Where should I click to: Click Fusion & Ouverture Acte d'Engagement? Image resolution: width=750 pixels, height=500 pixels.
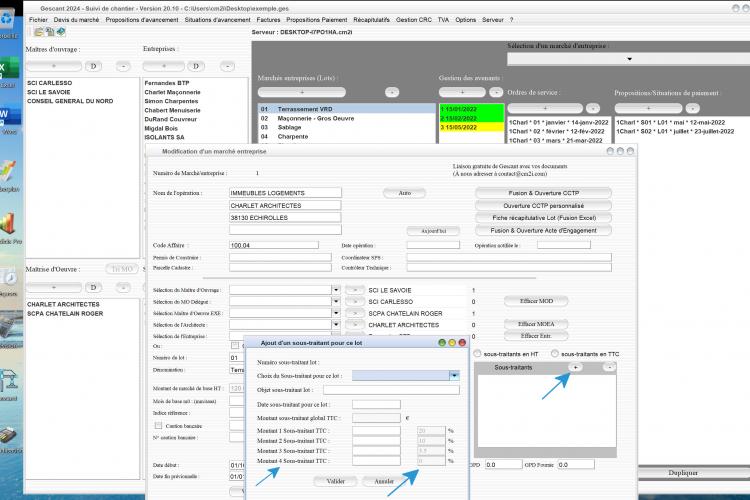[543, 230]
